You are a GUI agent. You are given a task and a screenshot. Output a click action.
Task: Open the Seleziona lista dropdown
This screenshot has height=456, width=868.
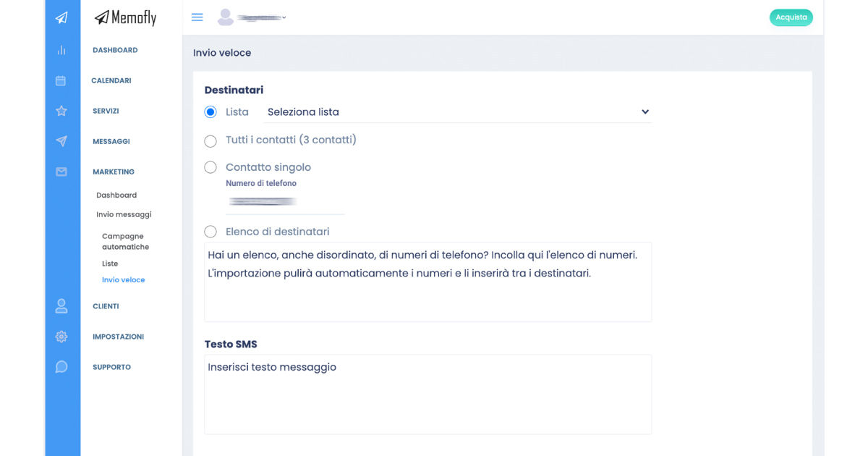click(x=457, y=112)
